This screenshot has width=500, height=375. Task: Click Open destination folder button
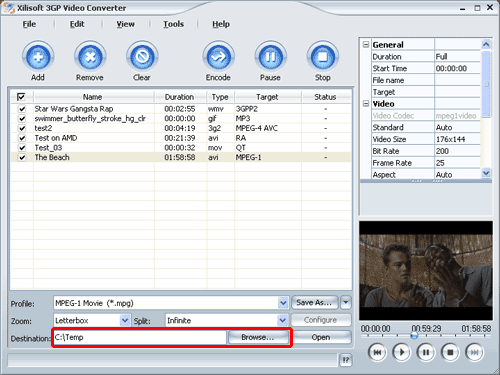tap(321, 337)
